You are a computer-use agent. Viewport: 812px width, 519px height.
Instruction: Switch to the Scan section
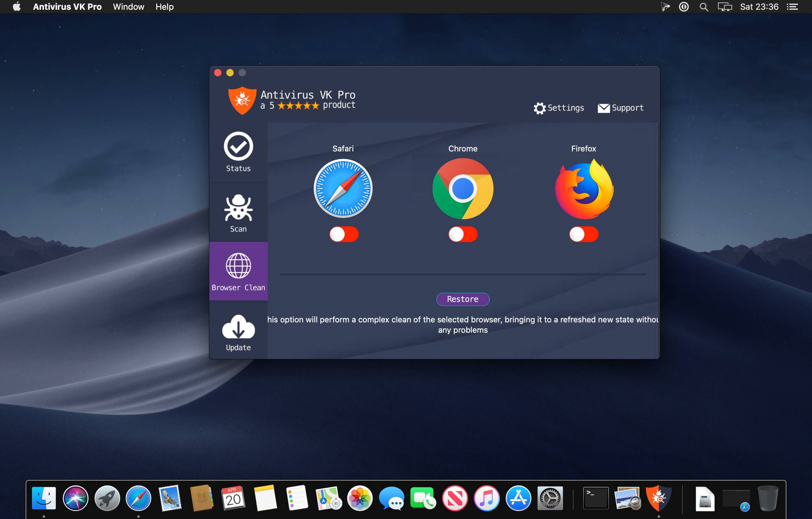[x=238, y=213]
